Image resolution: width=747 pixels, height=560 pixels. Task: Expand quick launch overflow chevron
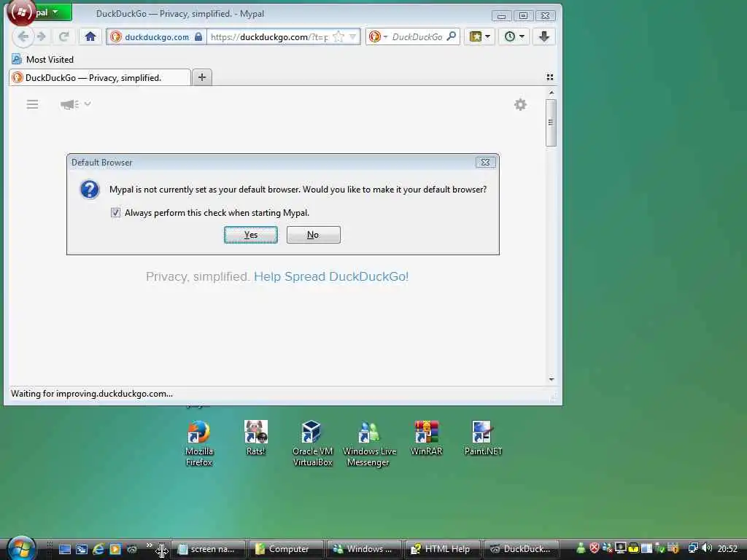pyautogui.click(x=149, y=545)
